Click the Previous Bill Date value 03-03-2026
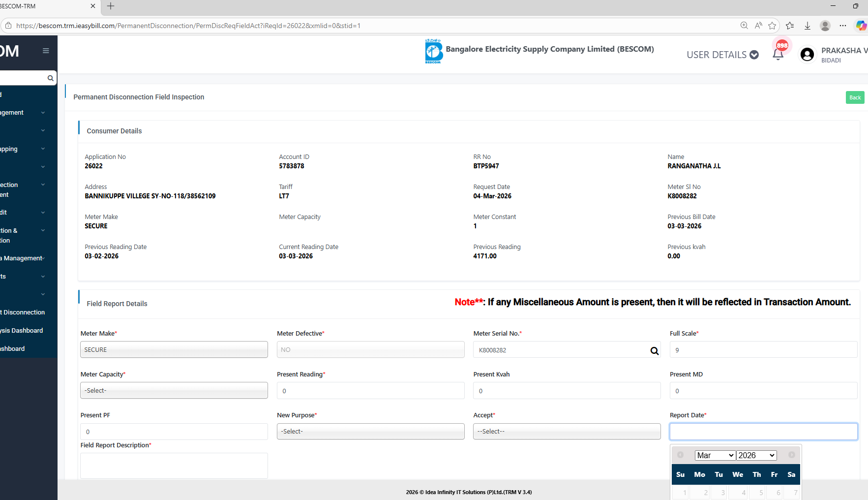The width and height of the screenshot is (868, 500). (x=685, y=226)
